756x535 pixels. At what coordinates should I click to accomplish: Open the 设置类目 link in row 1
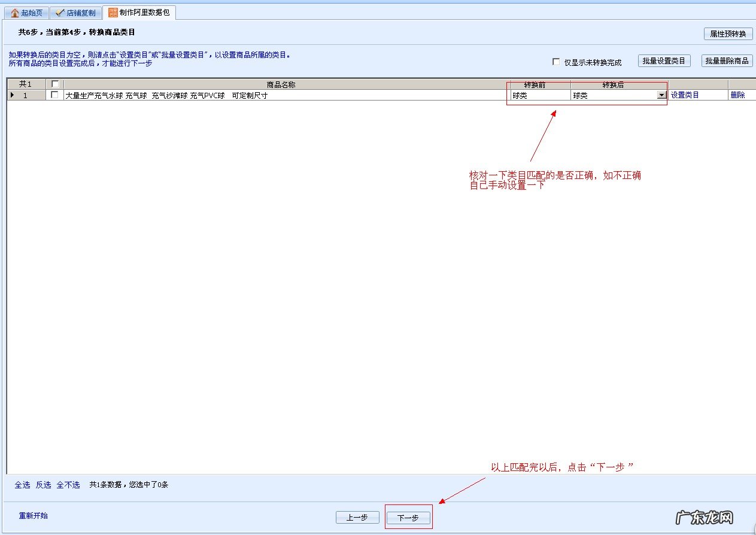pos(685,95)
